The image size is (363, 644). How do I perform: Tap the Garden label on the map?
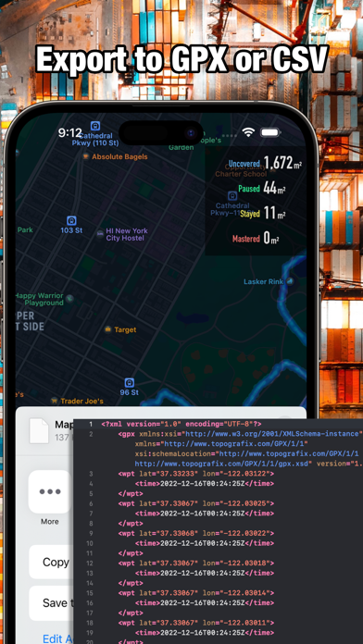pos(181,147)
